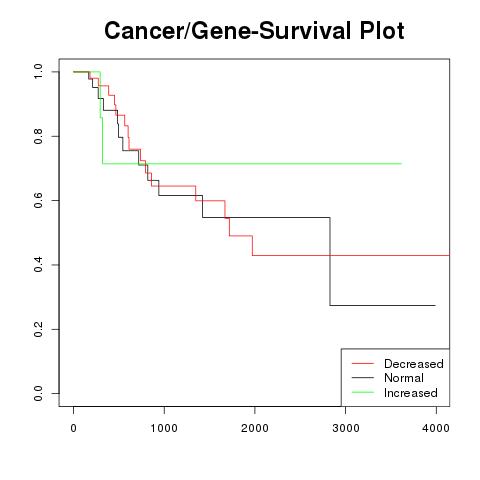Click the Cancer/Gene-Survival Plot title
Viewport: 480px width, 480px height.
point(254,31)
